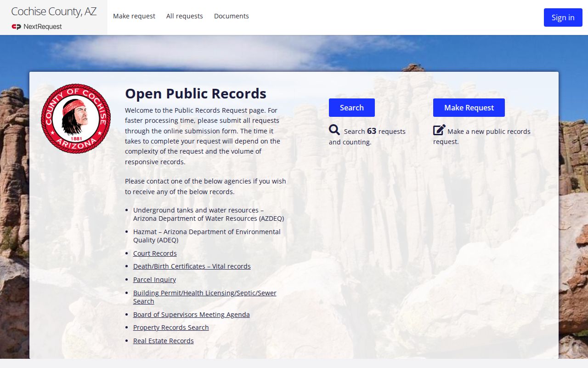Viewport: 588px width, 368px height.
Task: Open Board of Supervisors Meeting Agenda link
Action: (x=192, y=315)
